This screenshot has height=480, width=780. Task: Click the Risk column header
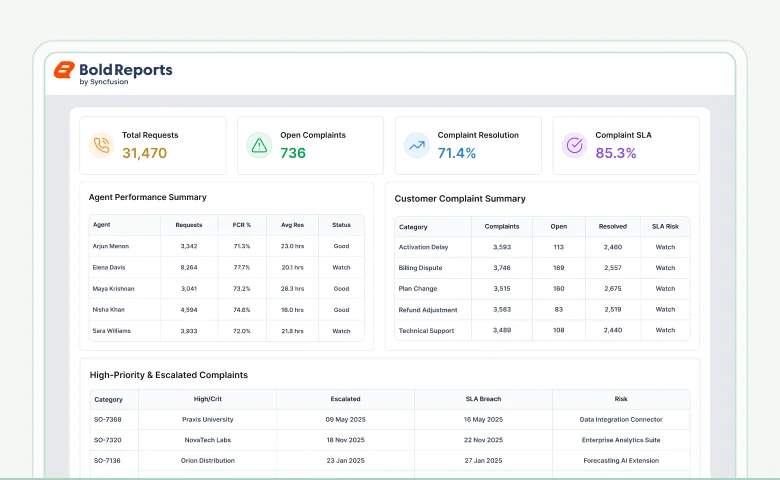(621, 399)
